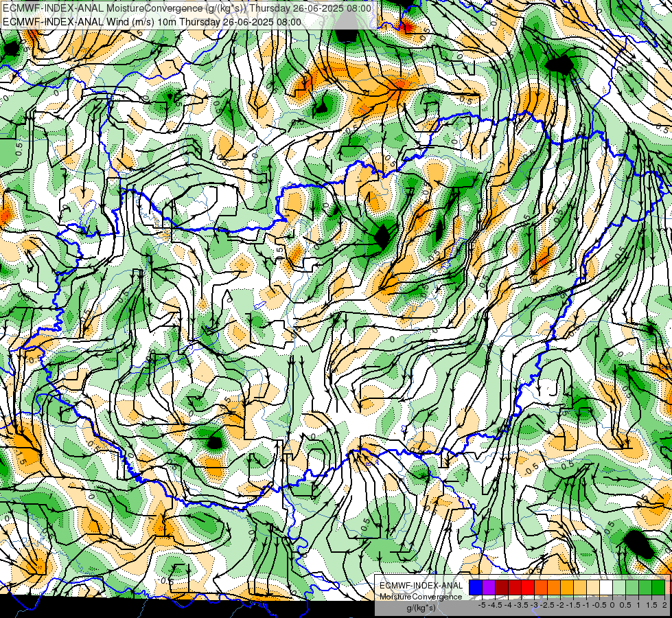This screenshot has height=618, width=672.
Task: Click the MoistureConvergence title line at top
Action: (187, 8)
